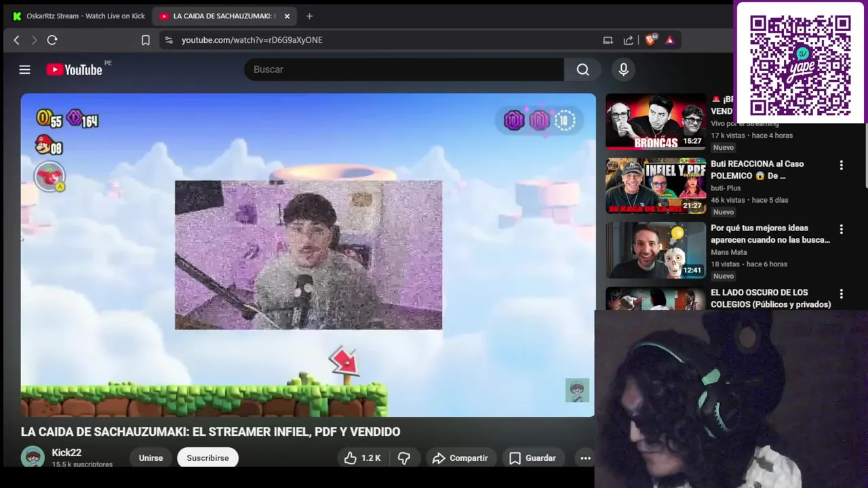This screenshot has height=488, width=868.
Task: Open the picture-in-picture icon in address bar
Action: (x=608, y=40)
